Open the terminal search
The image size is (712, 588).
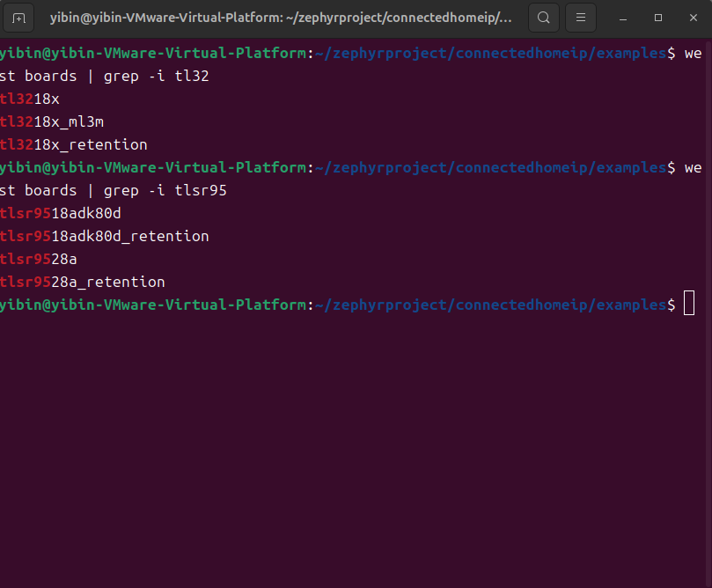(x=544, y=18)
